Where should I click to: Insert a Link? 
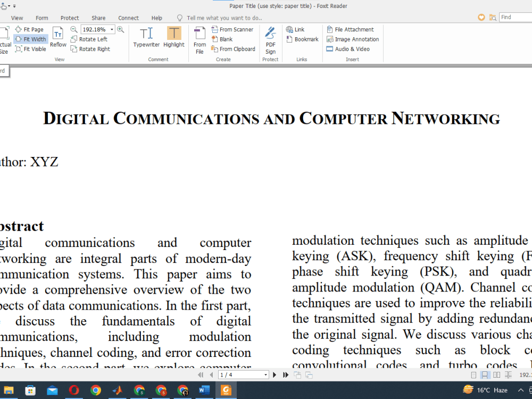point(295,29)
